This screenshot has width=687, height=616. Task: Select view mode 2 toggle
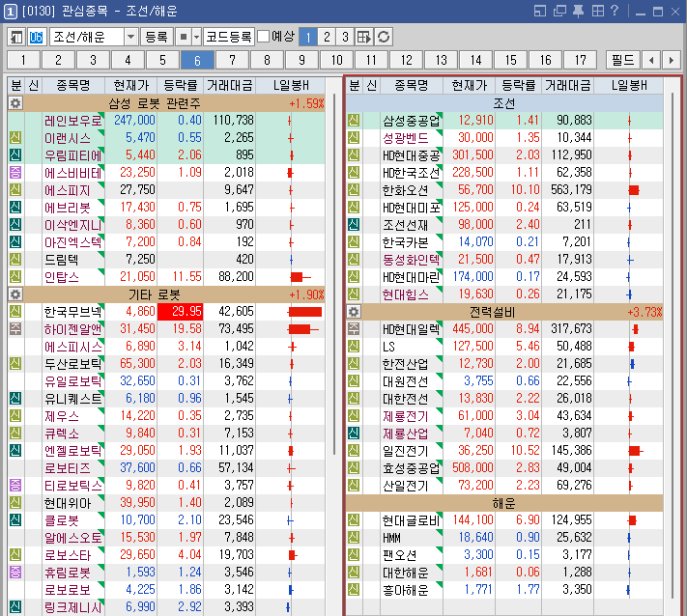click(327, 37)
